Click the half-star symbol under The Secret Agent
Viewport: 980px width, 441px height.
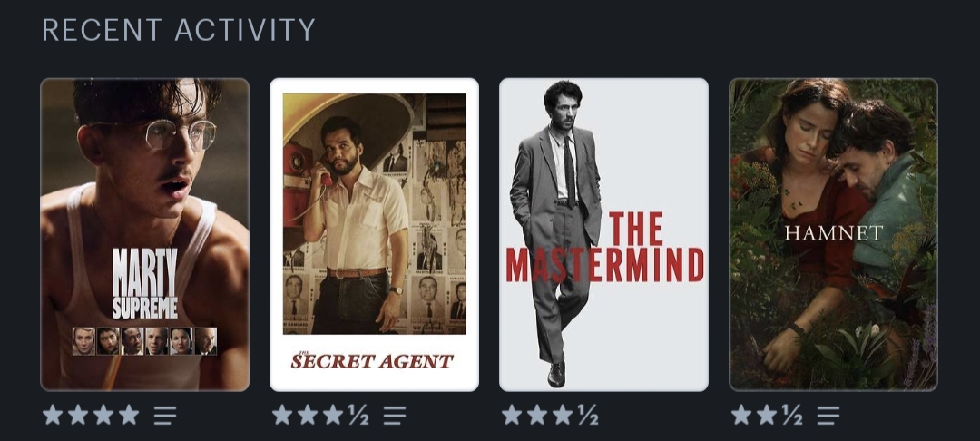click(x=358, y=415)
